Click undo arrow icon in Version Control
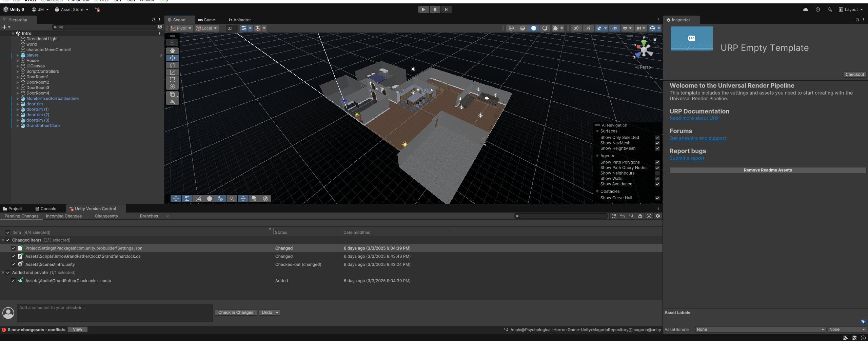 click(622, 216)
